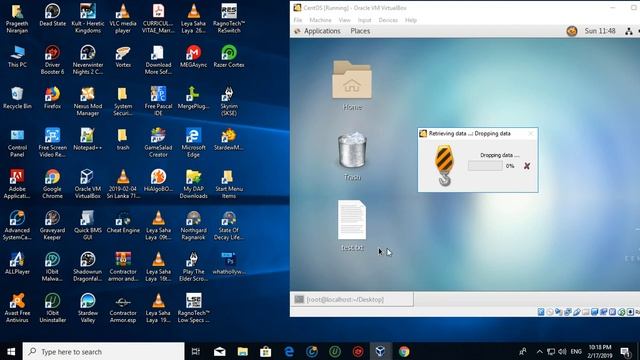Viewport: 640px width, 360px height.
Task: Select the Cheat Engine shortcut
Action: tap(123, 222)
